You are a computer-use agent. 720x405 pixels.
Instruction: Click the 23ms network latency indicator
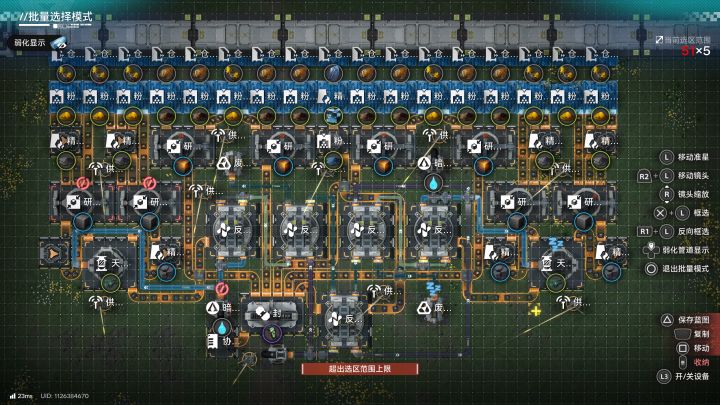[x=22, y=396]
